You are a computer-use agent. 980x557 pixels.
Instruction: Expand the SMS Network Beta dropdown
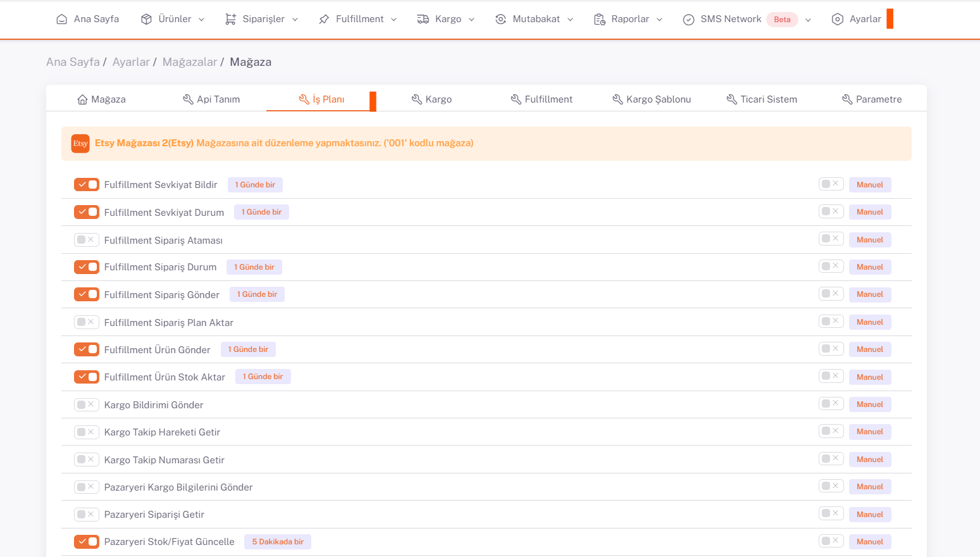tap(808, 20)
